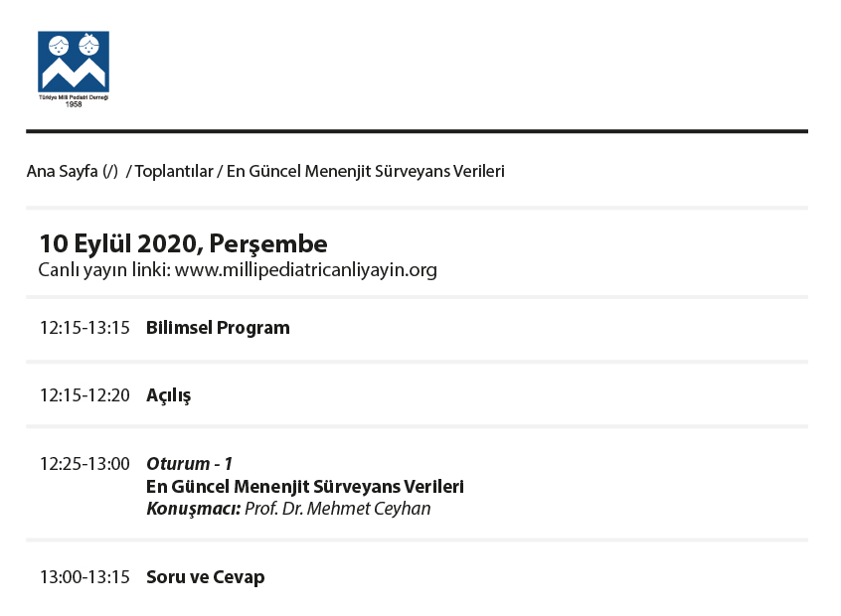
Task: Click the (/) symbol after Ana Sayfa
Action: tap(110, 171)
